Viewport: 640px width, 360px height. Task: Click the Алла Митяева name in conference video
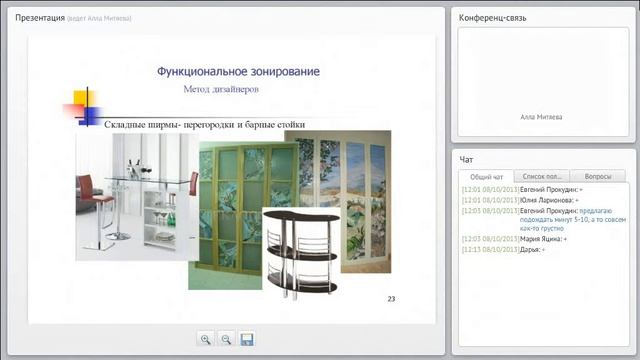pyautogui.click(x=541, y=117)
